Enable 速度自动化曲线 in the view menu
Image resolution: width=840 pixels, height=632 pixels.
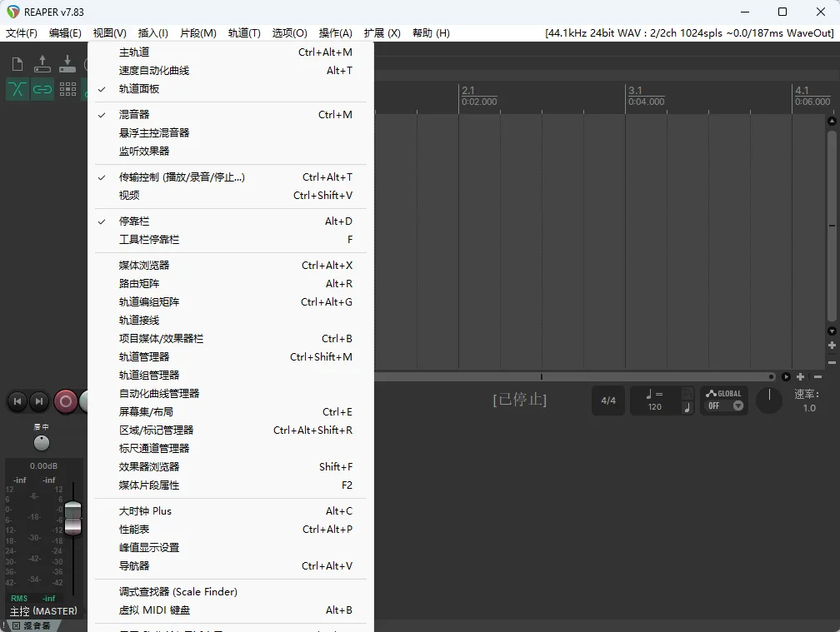coord(231,71)
